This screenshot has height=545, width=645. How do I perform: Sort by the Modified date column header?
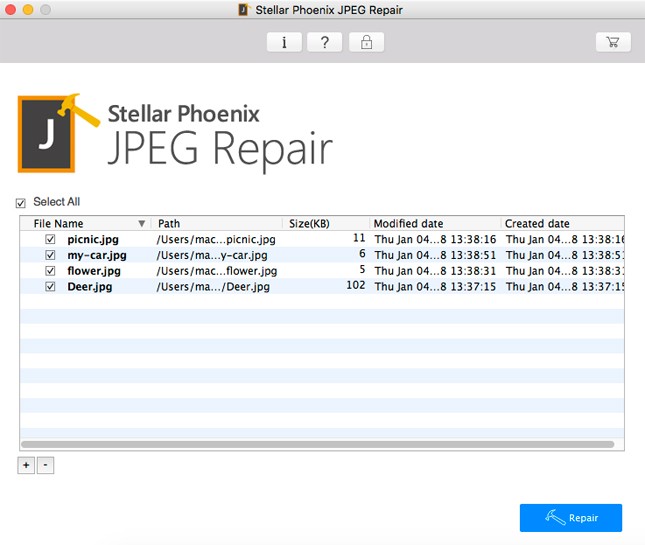(x=435, y=223)
